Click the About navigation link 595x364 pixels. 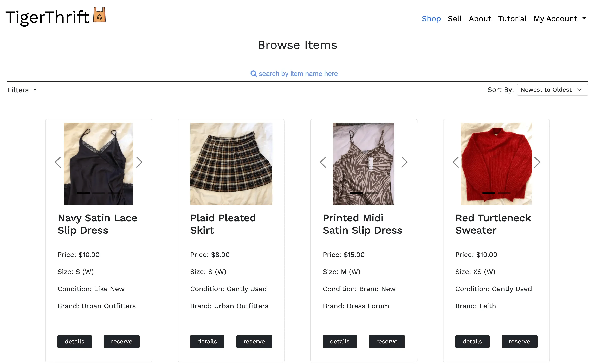point(480,19)
